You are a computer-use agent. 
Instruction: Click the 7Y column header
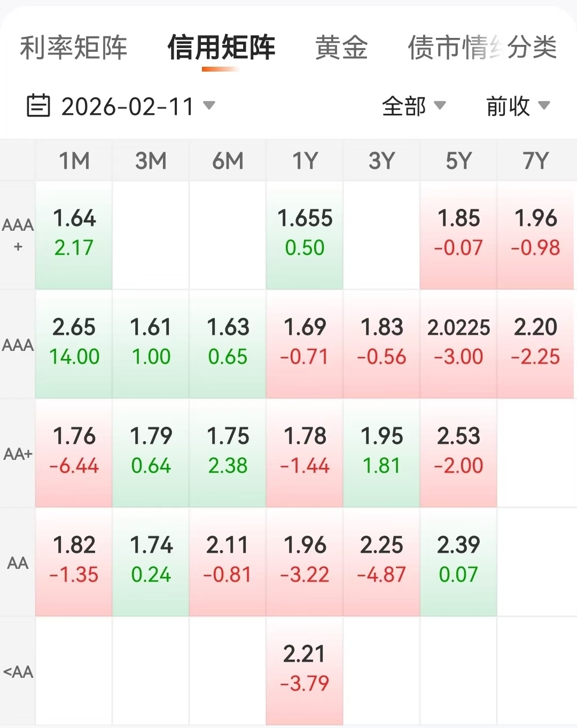pos(535,161)
